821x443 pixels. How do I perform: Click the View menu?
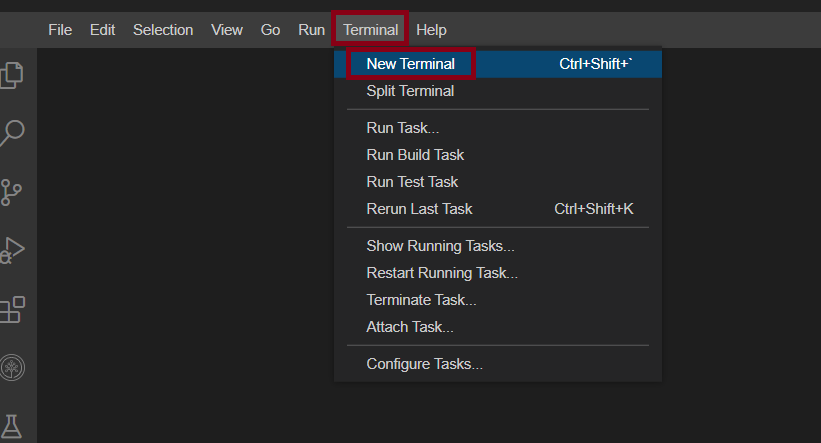pyautogui.click(x=227, y=30)
